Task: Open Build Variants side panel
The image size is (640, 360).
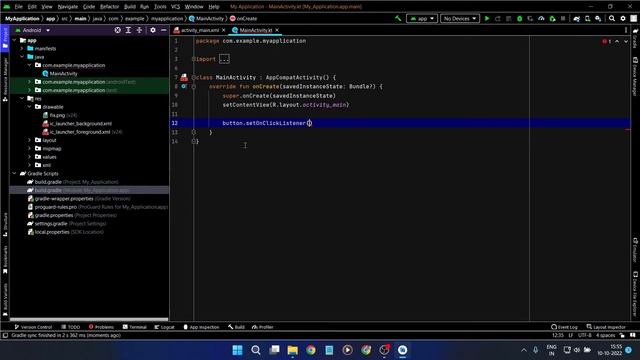Action: pos(5,299)
